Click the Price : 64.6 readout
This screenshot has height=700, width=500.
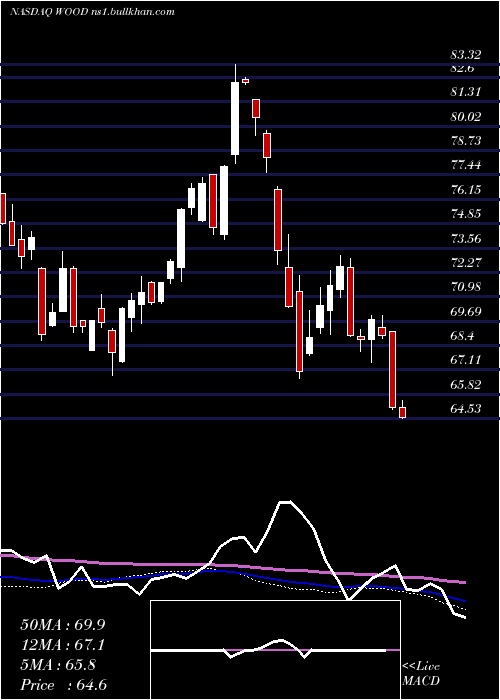63,685
